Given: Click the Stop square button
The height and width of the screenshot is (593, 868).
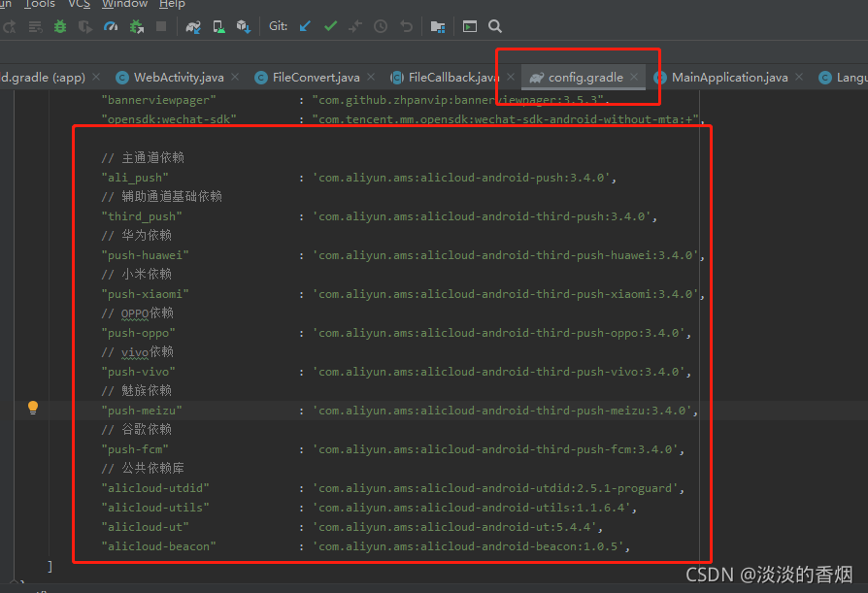Looking at the screenshot, I should pyautogui.click(x=161, y=26).
